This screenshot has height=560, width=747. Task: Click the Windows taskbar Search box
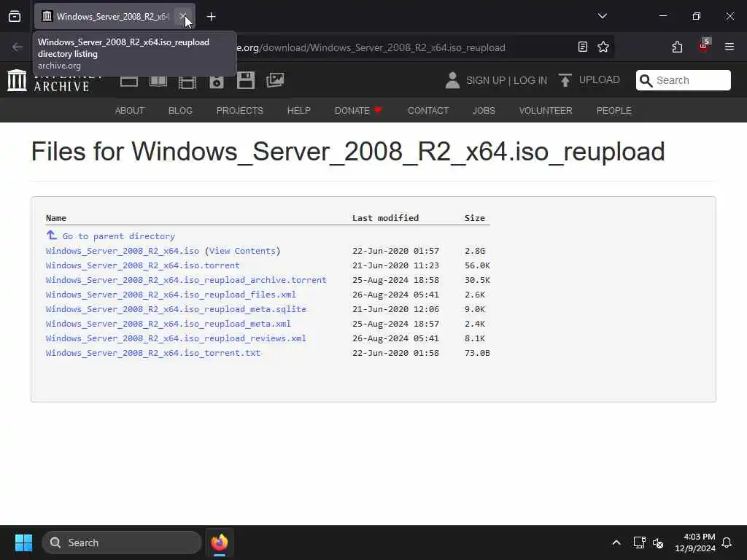pos(122,542)
